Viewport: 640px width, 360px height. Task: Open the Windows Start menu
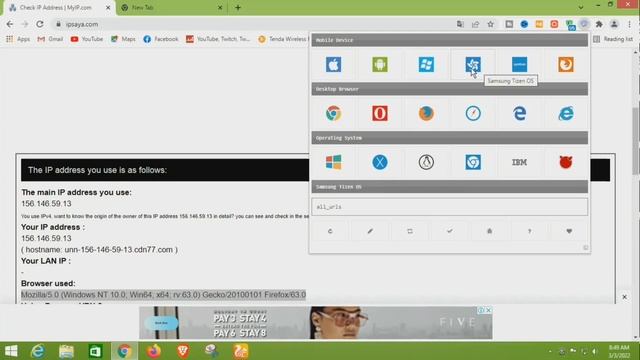click(11, 351)
